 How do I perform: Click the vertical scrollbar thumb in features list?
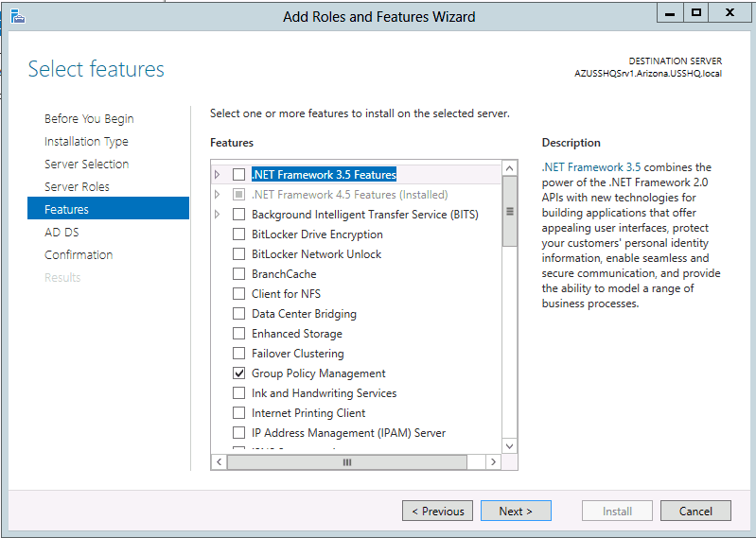[510, 212]
